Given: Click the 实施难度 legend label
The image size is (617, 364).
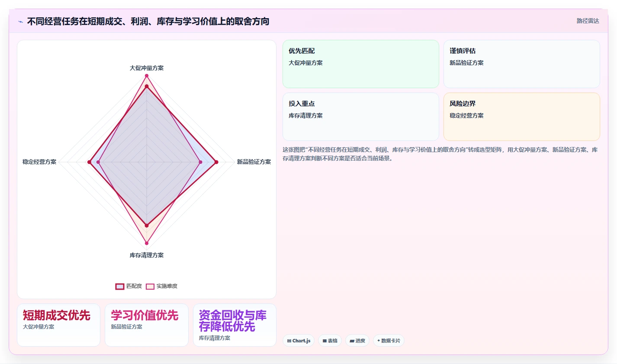Looking at the screenshot, I should pos(167,286).
